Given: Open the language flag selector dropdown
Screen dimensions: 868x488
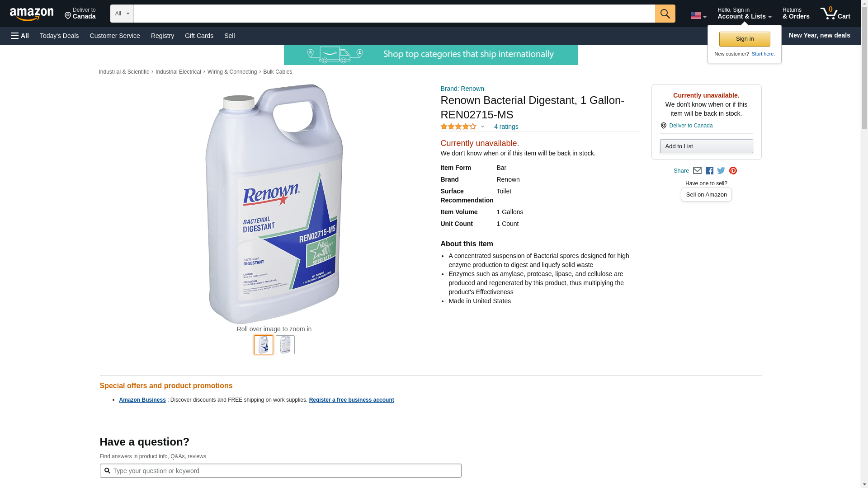Looking at the screenshot, I should (698, 15).
